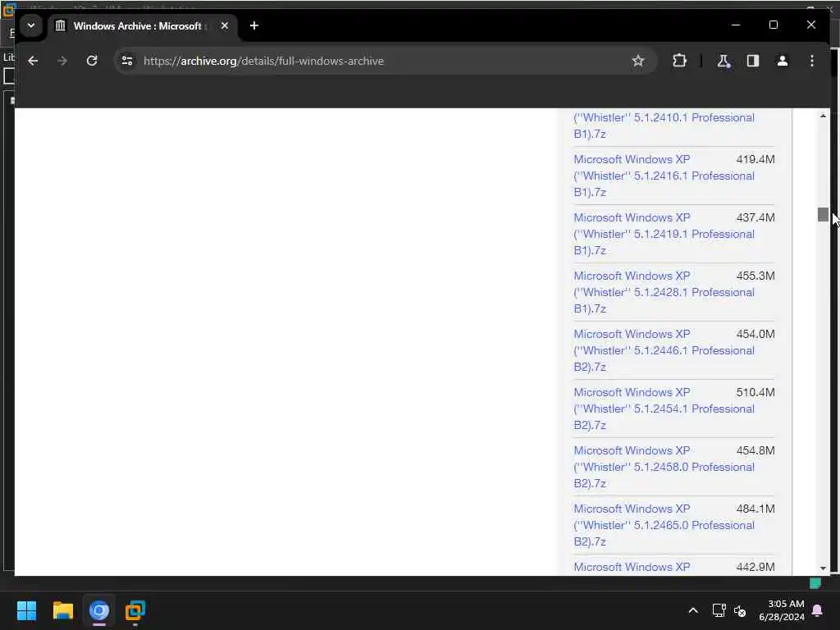Click the page scrollbar thumb

click(x=823, y=214)
